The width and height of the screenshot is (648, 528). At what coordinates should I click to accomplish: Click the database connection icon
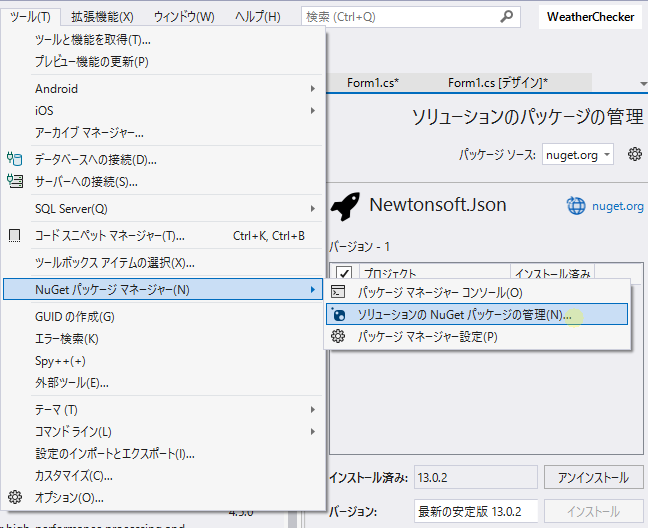[15, 159]
